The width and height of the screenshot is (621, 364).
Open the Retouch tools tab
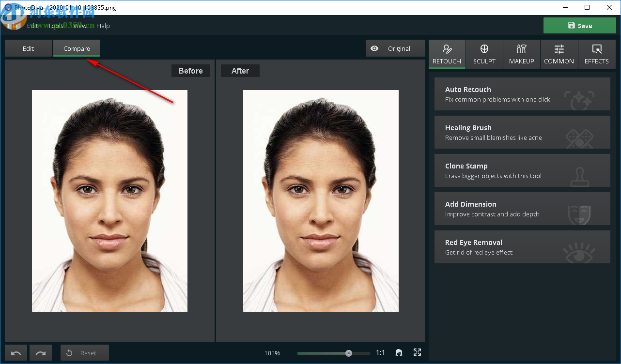coord(447,54)
